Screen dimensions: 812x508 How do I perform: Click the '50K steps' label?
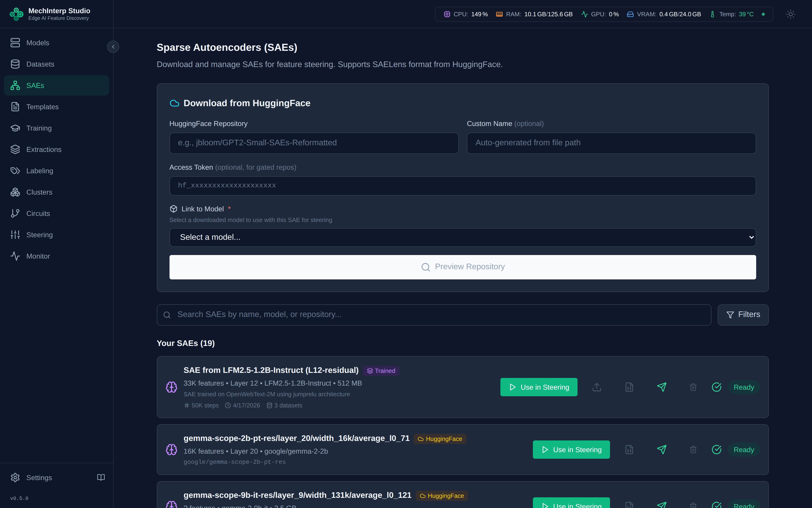point(201,406)
